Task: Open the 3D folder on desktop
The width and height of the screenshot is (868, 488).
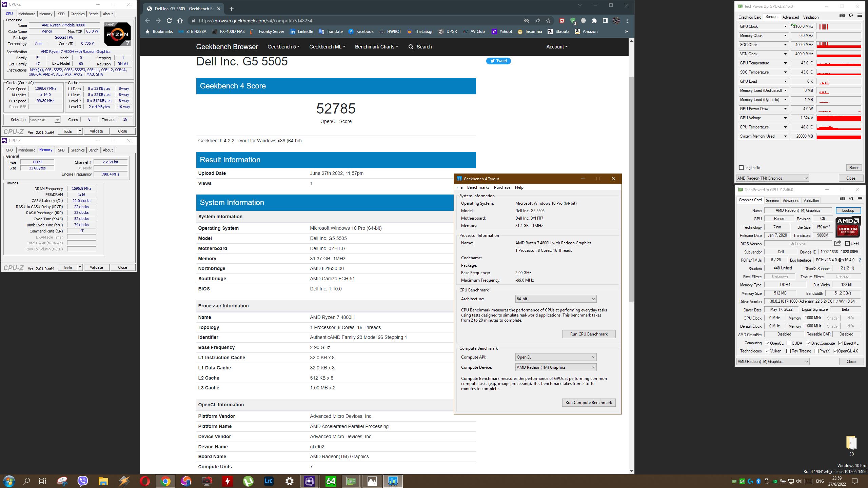Action: (851, 445)
